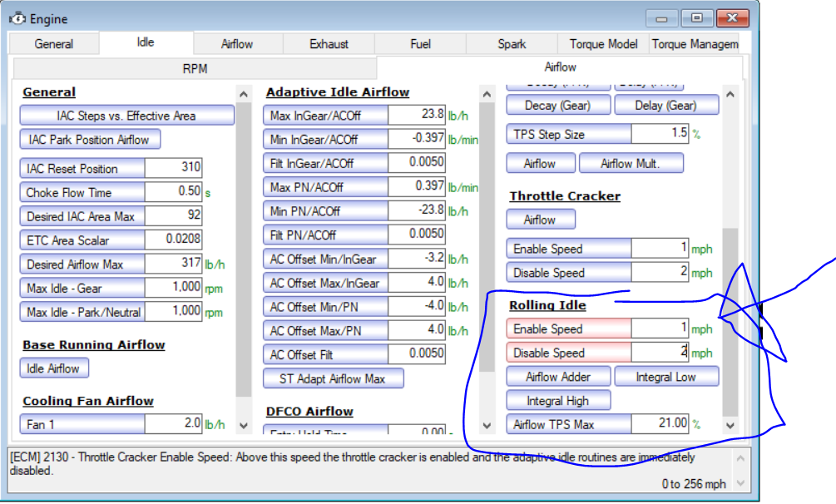Click the Engine window icon in title bar
The width and height of the screenshot is (836, 504).
[x=17, y=18]
